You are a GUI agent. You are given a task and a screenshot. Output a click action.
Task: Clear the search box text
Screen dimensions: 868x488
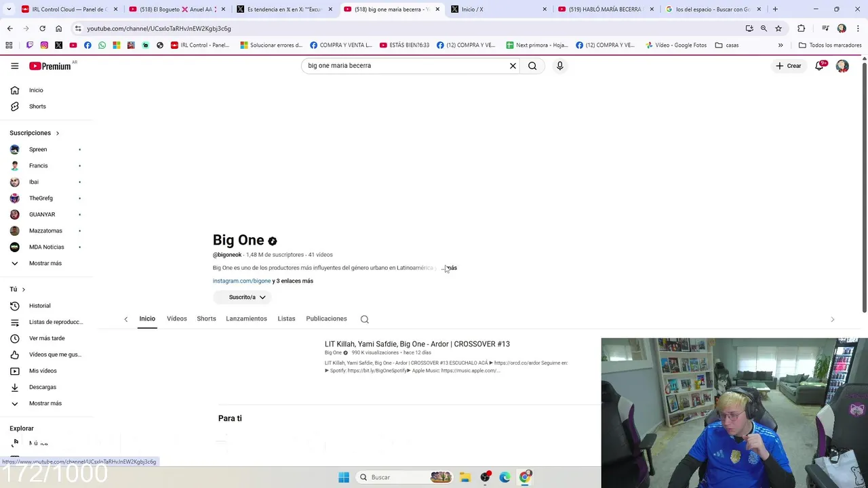click(x=513, y=66)
